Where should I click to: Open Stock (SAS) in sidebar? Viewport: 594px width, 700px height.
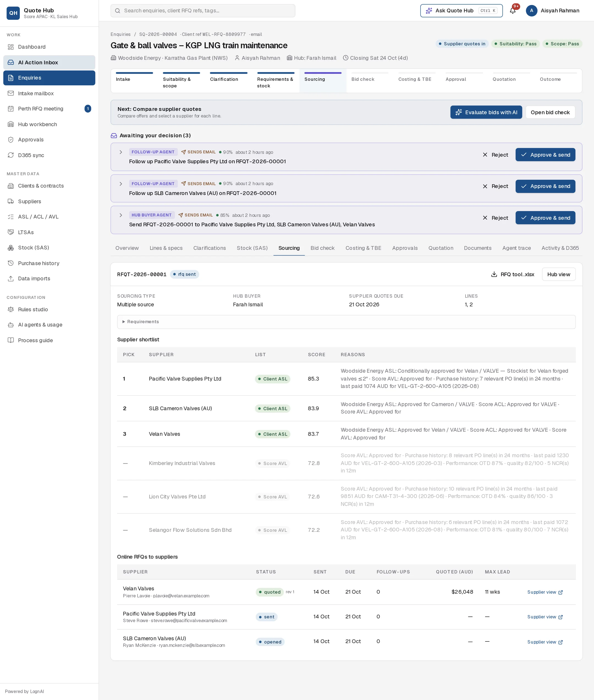49,248
